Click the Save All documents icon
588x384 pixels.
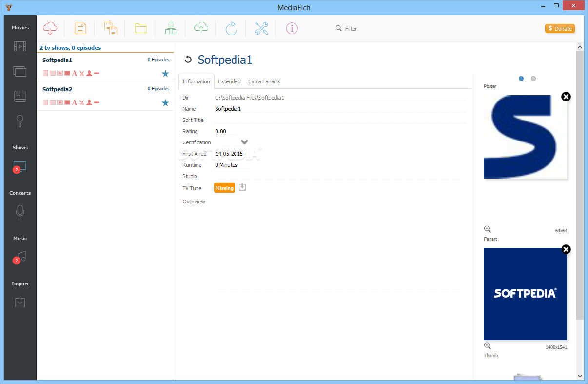click(x=111, y=28)
